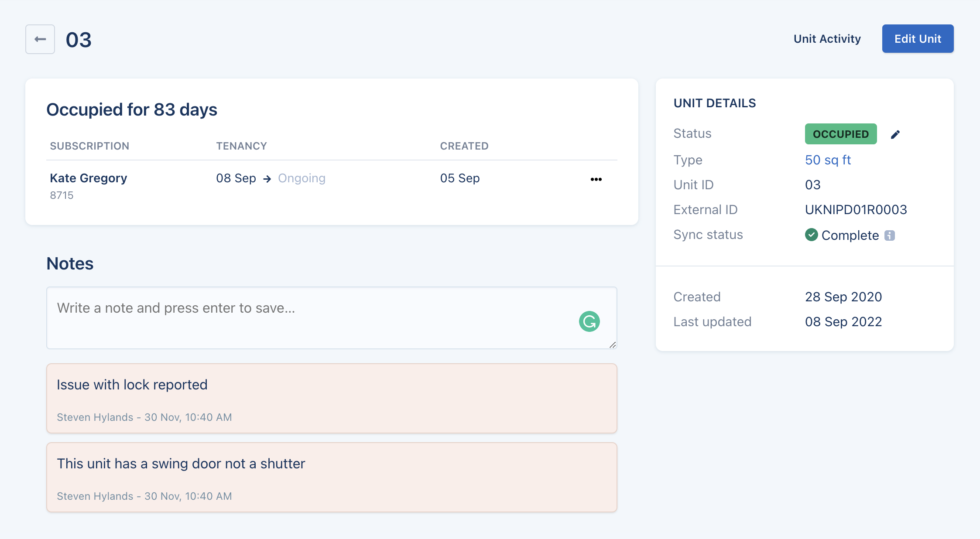
Task: Click the Subscription column header
Action: pos(89,146)
